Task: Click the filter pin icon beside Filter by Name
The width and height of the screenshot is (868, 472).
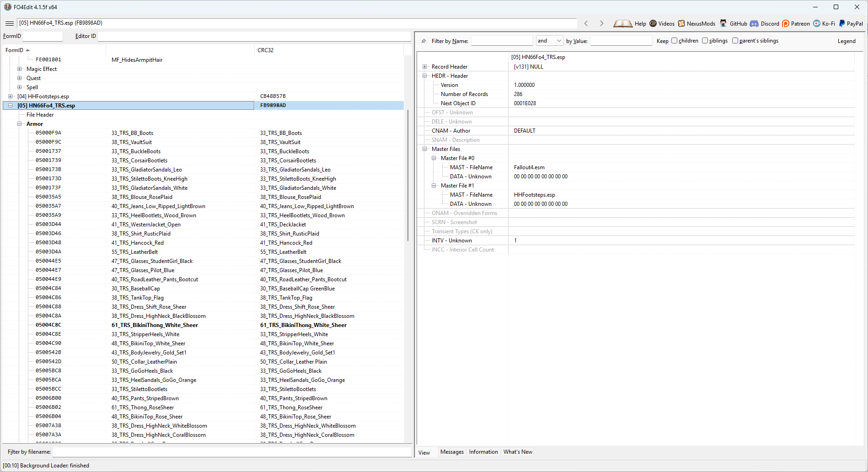Action: click(424, 41)
